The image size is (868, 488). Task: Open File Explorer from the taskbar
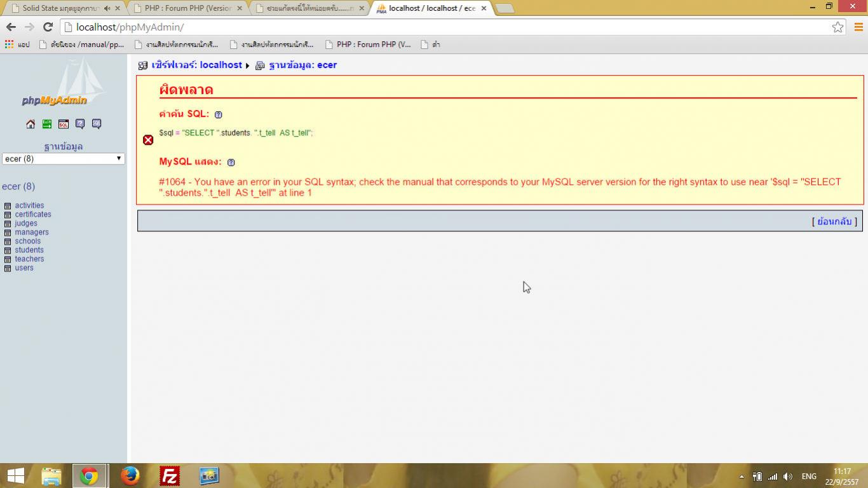[51, 475]
